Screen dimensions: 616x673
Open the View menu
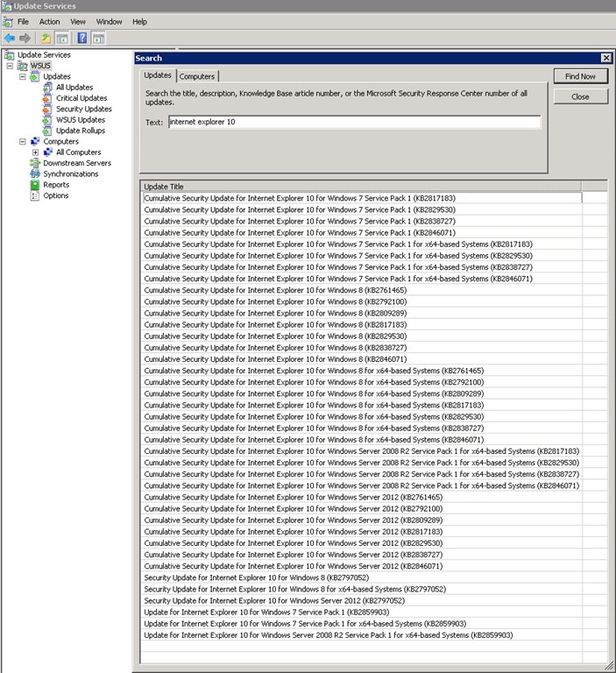point(78,22)
